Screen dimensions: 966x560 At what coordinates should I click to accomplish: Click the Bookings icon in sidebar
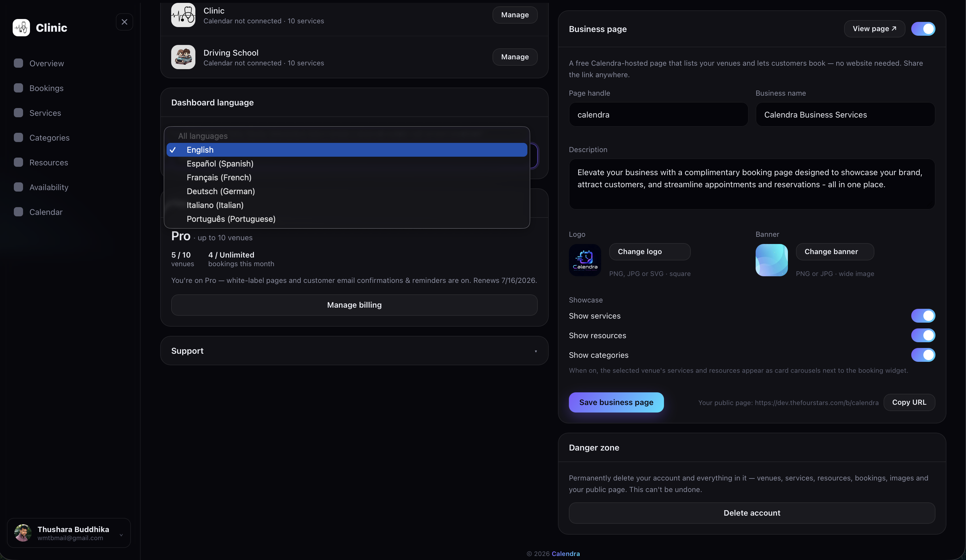pos(18,88)
